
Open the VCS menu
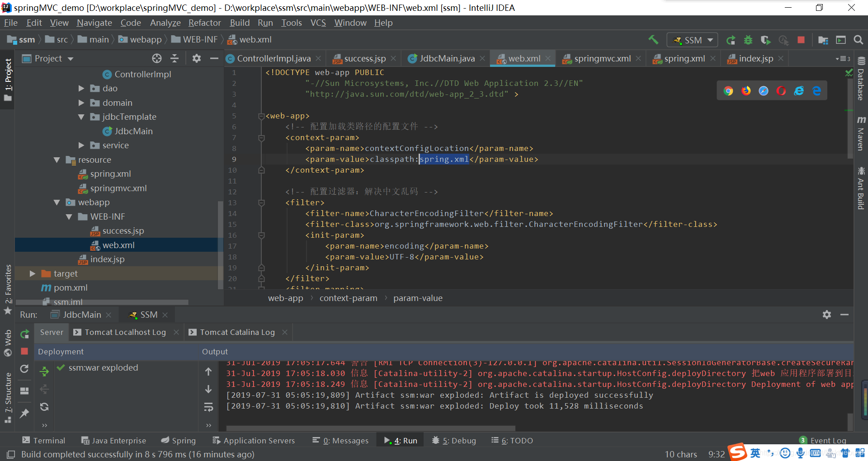[x=318, y=23]
